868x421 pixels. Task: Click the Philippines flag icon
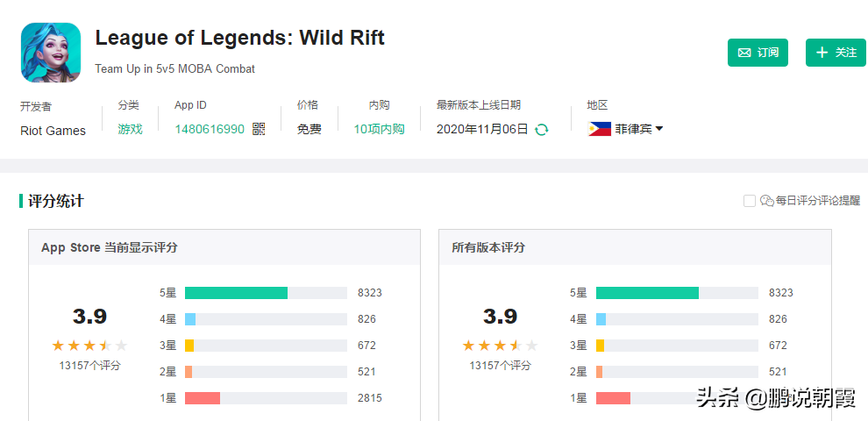tap(600, 129)
